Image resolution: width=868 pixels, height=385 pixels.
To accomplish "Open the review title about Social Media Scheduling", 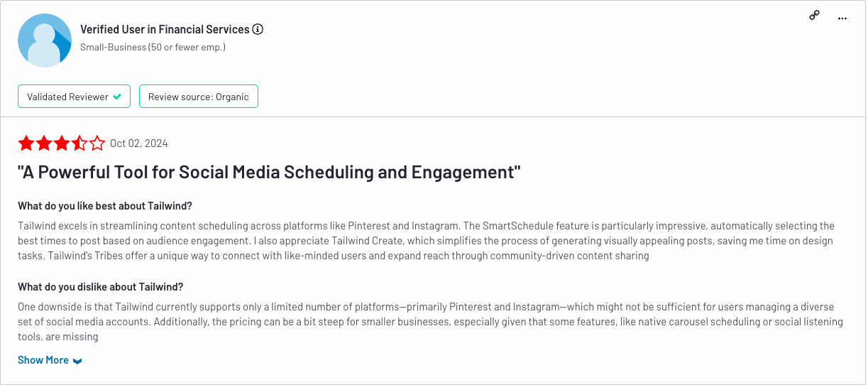I will (x=269, y=173).
